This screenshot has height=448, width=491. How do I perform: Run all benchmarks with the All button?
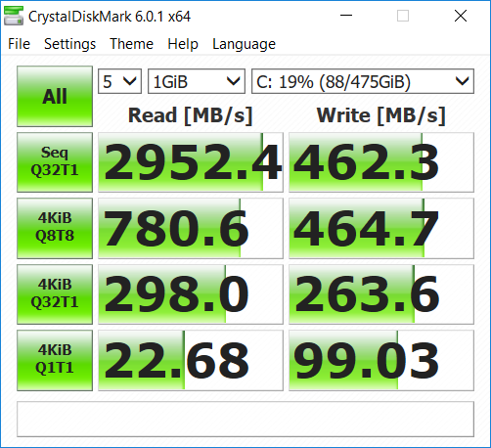coord(55,96)
